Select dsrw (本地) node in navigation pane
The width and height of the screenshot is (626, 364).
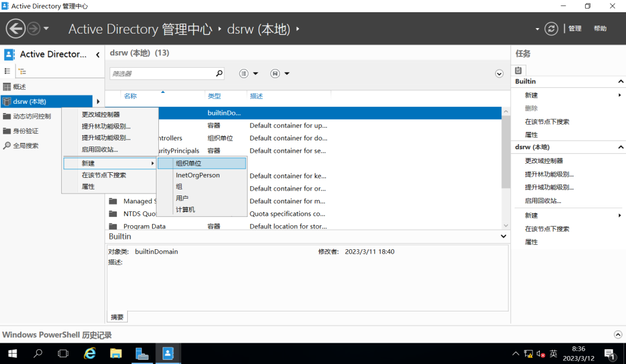pyautogui.click(x=46, y=101)
